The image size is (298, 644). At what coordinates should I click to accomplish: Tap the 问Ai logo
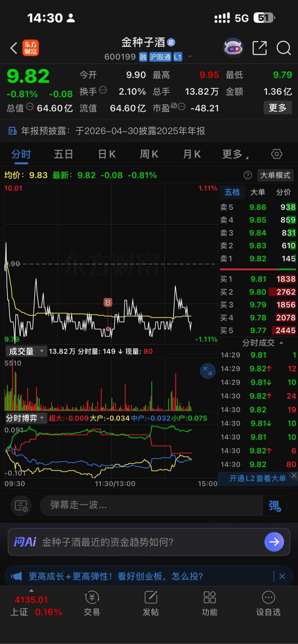point(25,542)
